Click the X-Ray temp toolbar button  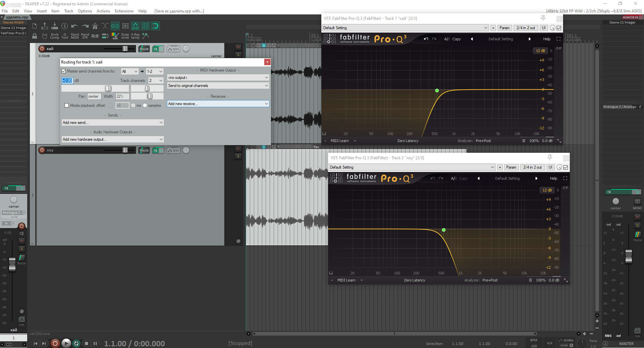(x=135, y=36)
